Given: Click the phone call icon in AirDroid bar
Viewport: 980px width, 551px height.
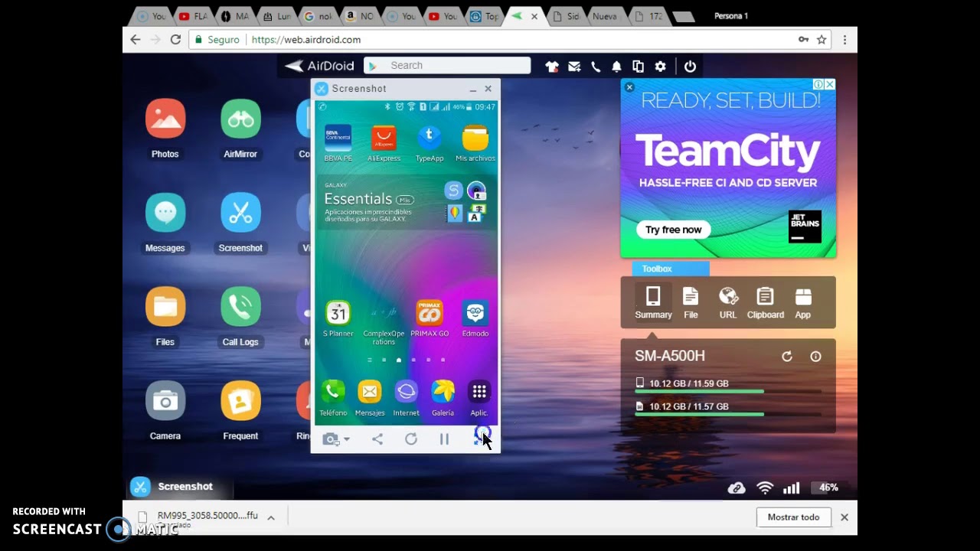Looking at the screenshot, I should (596, 67).
